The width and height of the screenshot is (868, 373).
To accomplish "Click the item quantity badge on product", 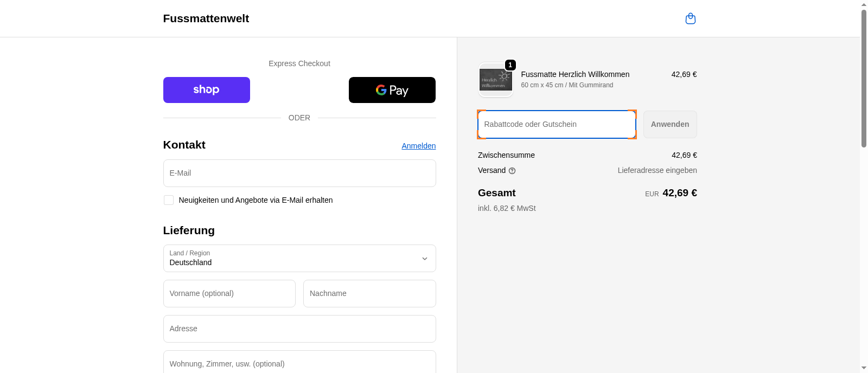I will (510, 65).
